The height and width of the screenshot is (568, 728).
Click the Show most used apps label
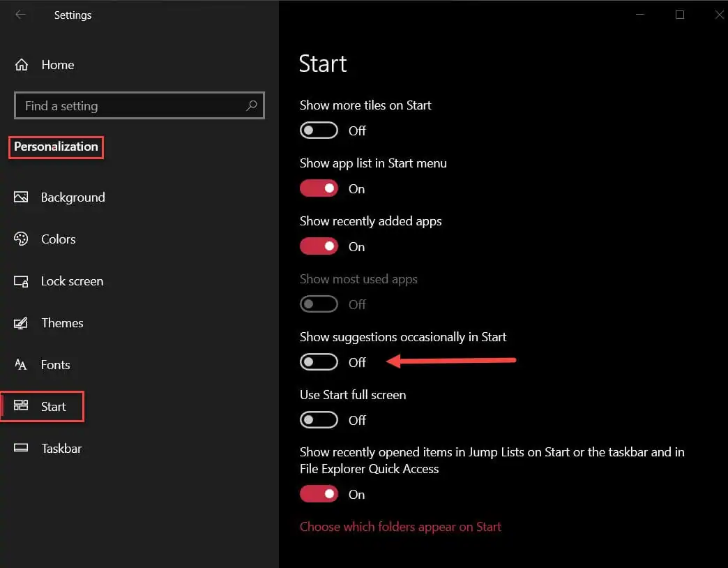(358, 279)
